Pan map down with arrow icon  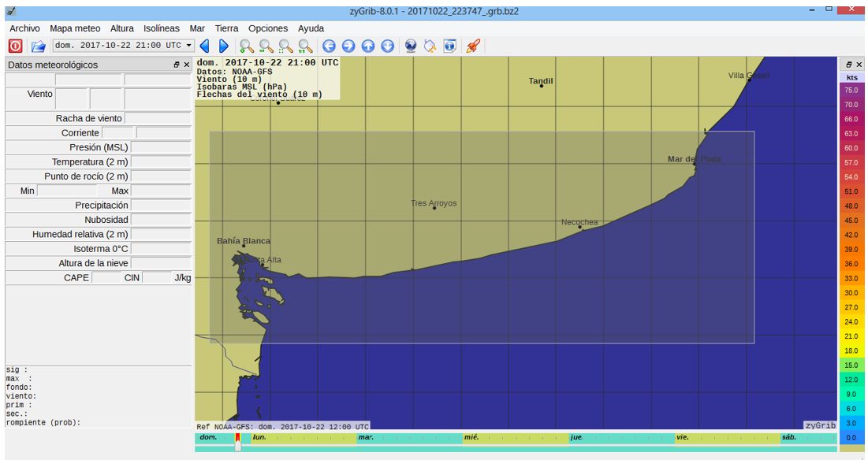coord(388,46)
